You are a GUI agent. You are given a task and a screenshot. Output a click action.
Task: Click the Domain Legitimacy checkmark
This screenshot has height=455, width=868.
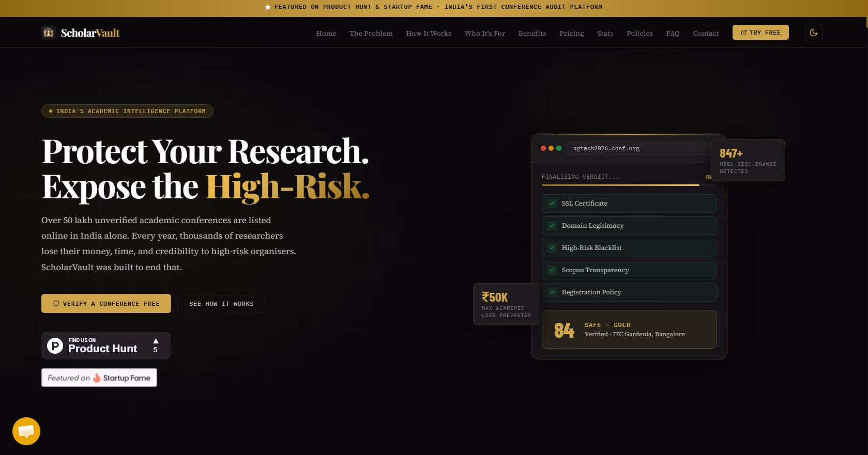(x=553, y=226)
